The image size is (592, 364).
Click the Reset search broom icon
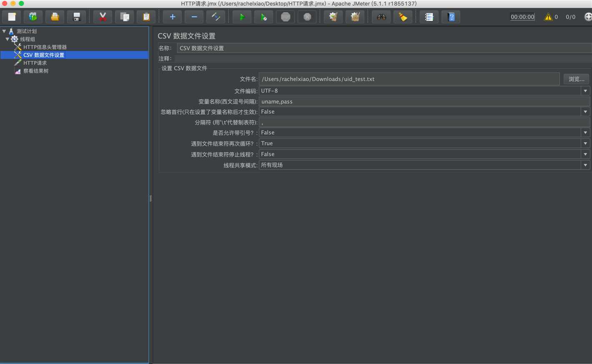[403, 17]
